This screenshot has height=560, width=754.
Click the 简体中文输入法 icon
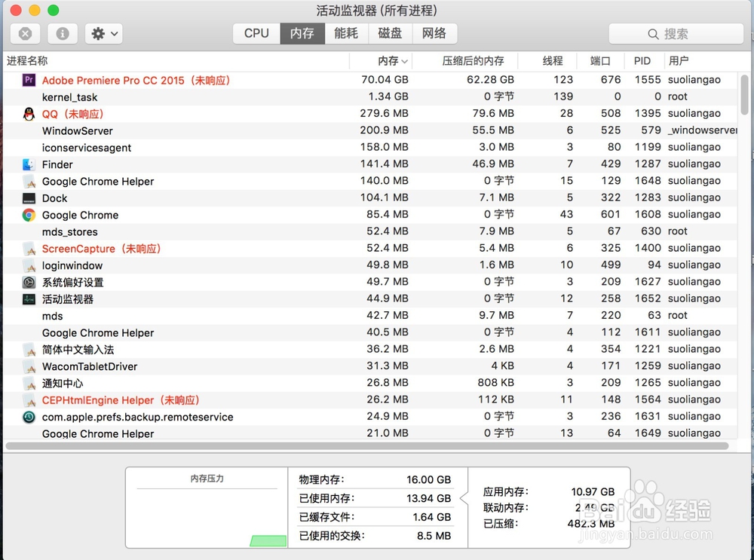[x=29, y=350]
